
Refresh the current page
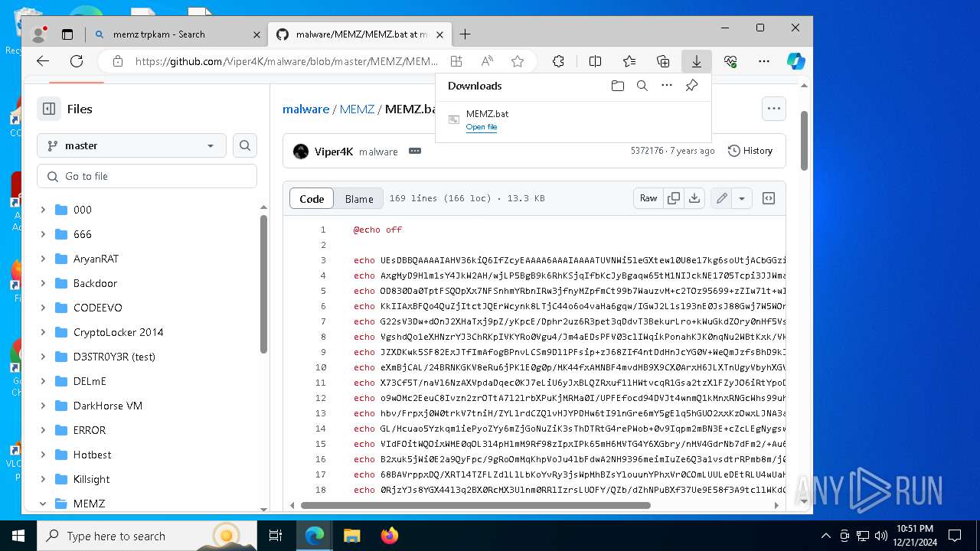coord(77,61)
